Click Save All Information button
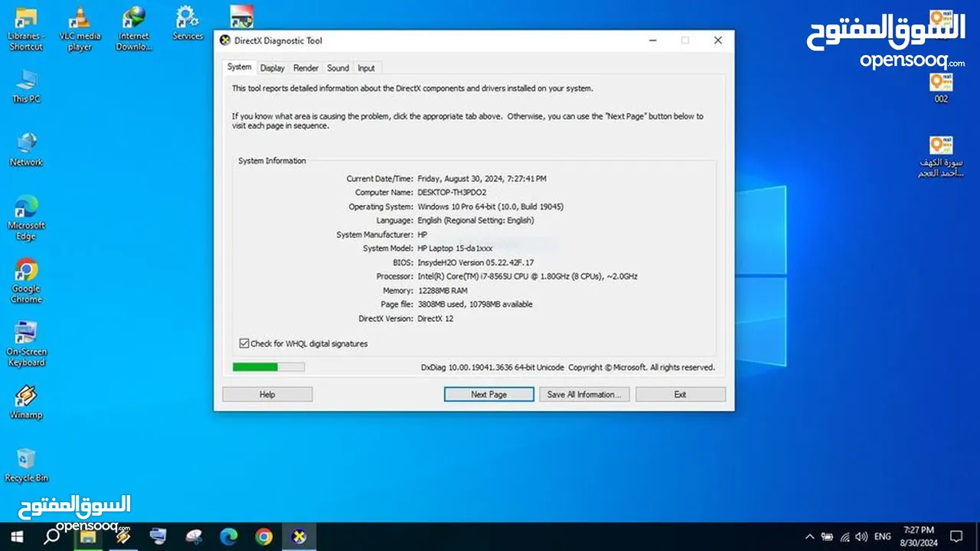The width and height of the screenshot is (980, 551). 584,394
